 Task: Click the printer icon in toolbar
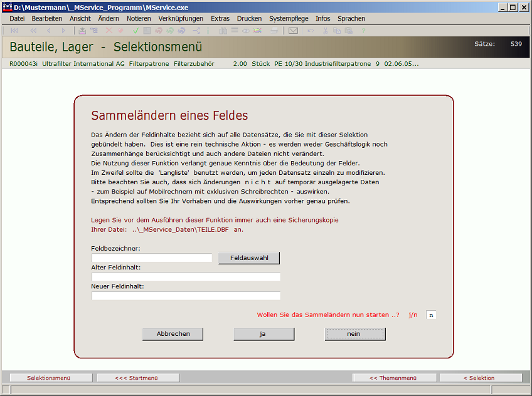click(274, 31)
